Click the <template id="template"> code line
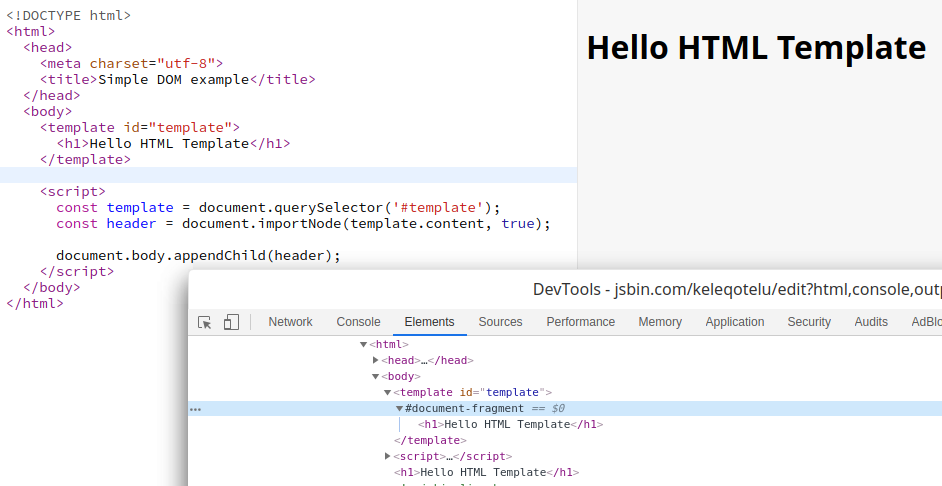 click(x=140, y=127)
